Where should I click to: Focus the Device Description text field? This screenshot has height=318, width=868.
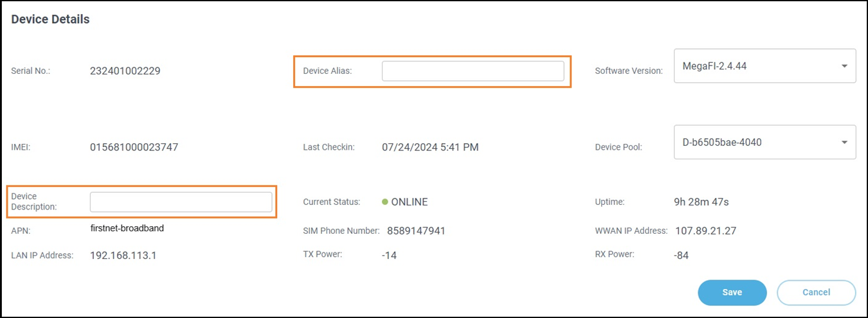(x=181, y=202)
